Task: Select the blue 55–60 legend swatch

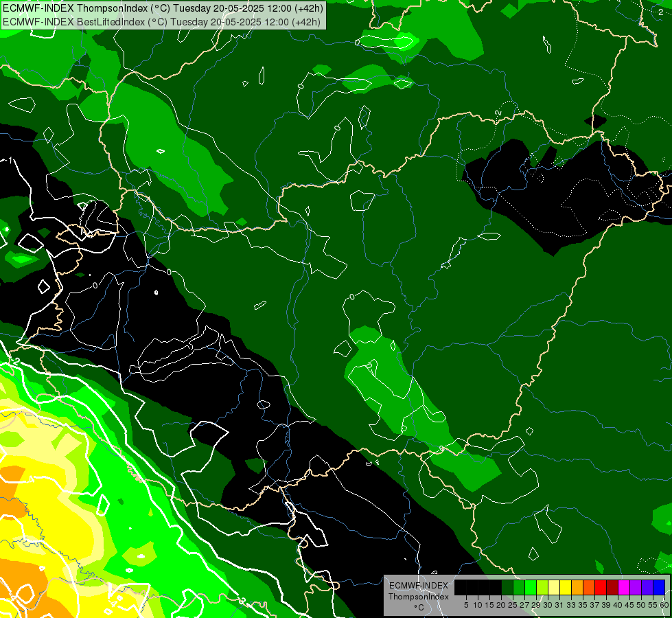Action: click(x=659, y=587)
